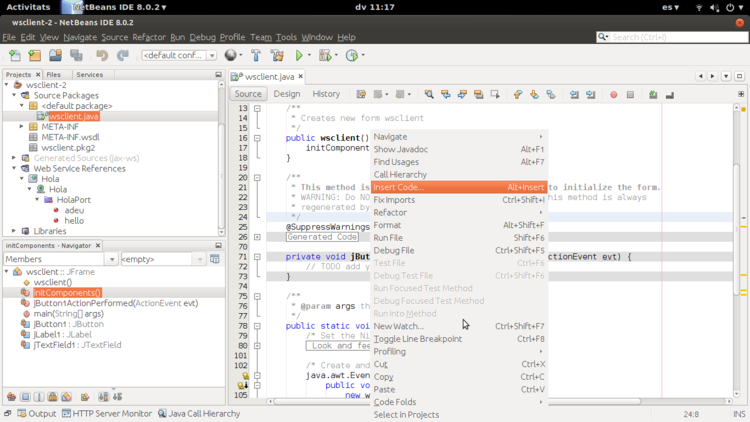Collapse the Web Service References tree node
Image resolution: width=750 pixels, height=422 pixels.
pos(14,168)
